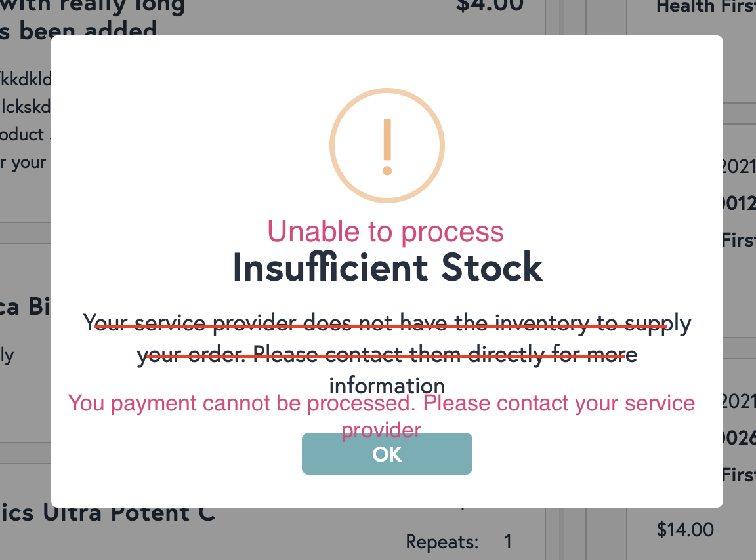Click the "First" text at the right edge
756x560 pixels.
pyautogui.click(x=739, y=239)
